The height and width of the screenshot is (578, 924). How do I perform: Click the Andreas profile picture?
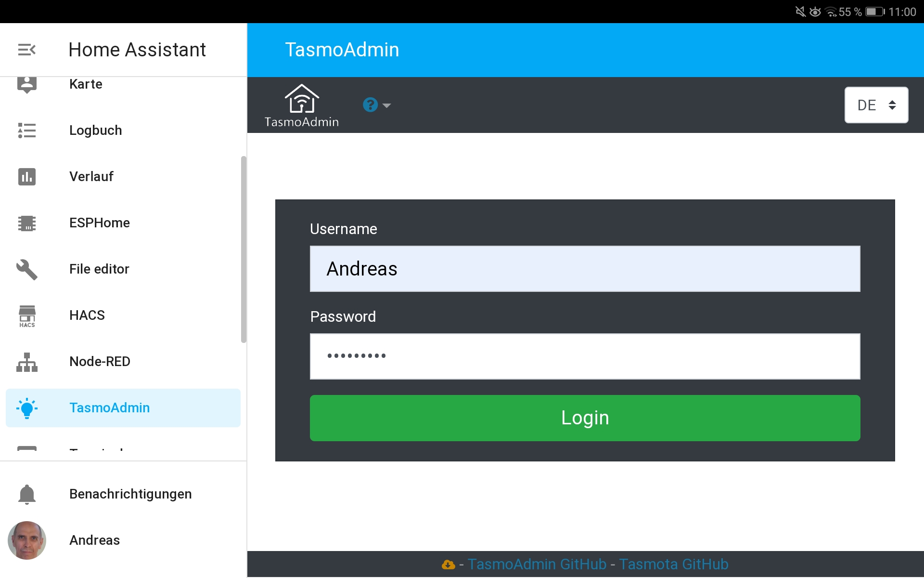pyautogui.click(x=27, y=540)
